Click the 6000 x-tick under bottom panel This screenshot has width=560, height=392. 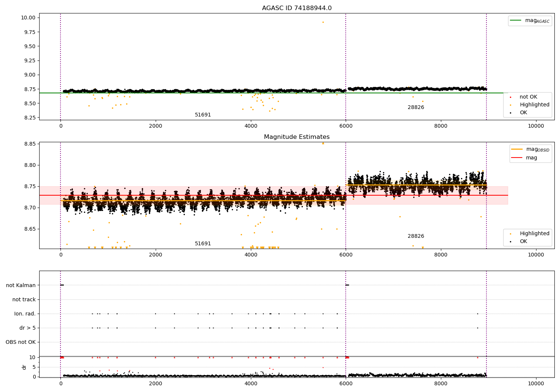coord(346,384)
